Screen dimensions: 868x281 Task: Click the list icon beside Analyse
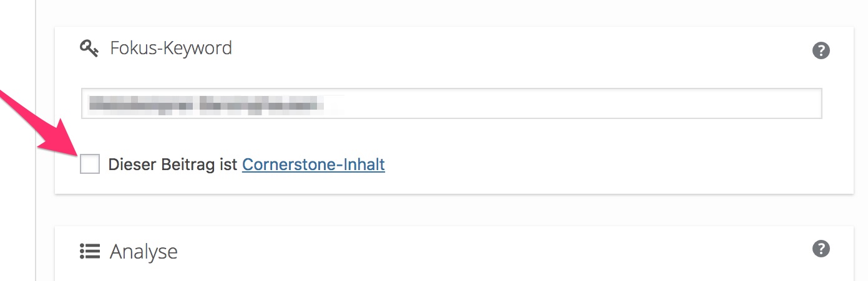point(90,252)
